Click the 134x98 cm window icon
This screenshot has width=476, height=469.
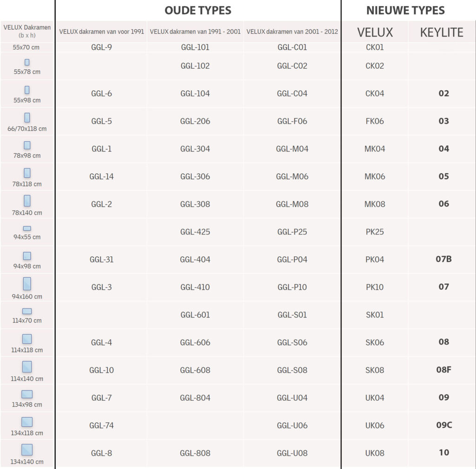click(27, 394)
